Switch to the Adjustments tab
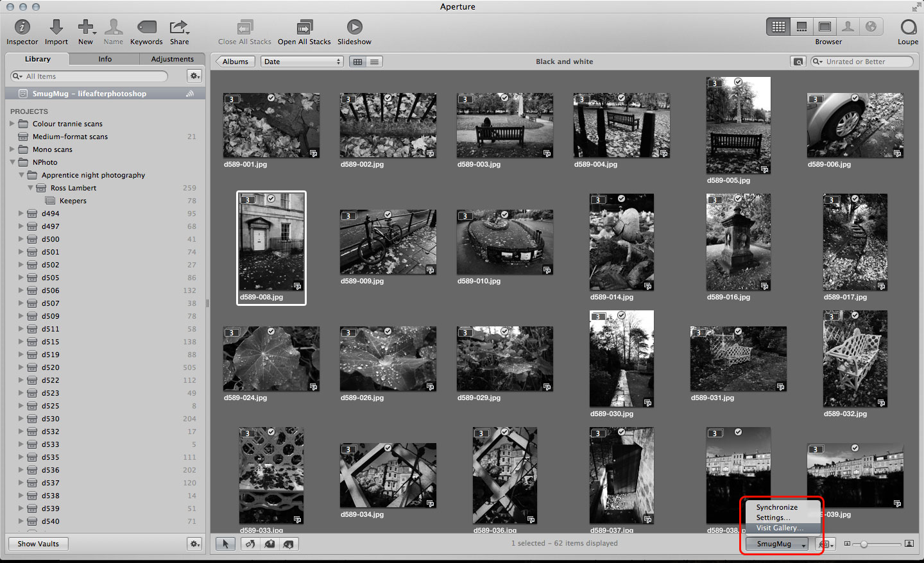The height and width of the screenshot is (563, 924). (x=172, y=59)
